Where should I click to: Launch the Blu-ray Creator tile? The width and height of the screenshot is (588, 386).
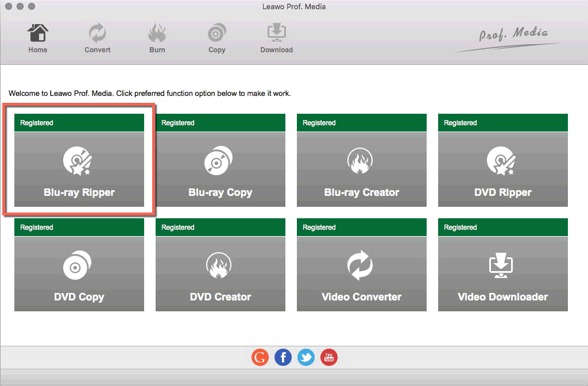pyautogui.click(x=362, y=160)
